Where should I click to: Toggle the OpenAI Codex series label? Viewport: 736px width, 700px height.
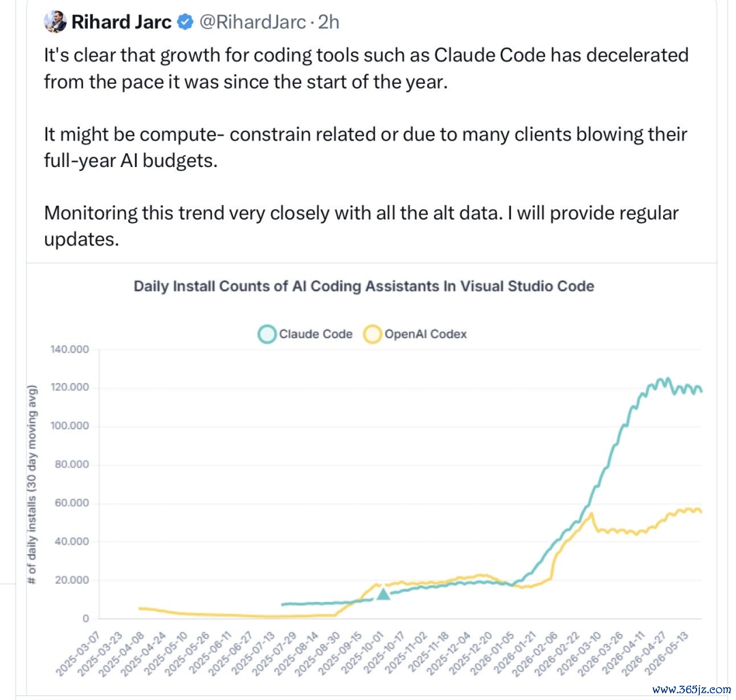pyautogui.click(x=426, y=334)
